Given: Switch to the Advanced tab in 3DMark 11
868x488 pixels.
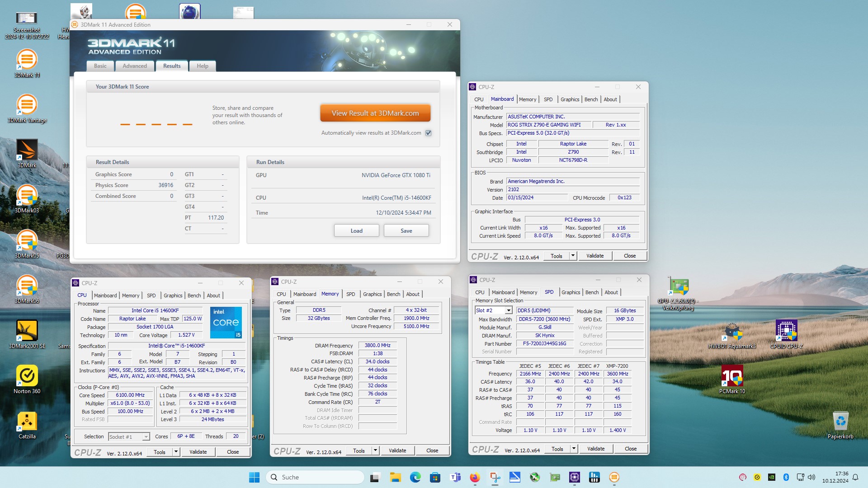Looking at the screenshot, I should tap(135, 66).
